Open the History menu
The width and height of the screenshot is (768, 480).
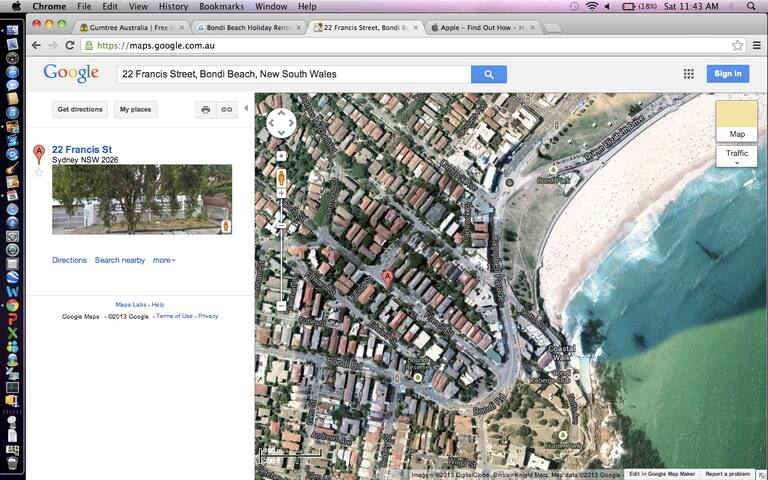(x=173, y=6)
